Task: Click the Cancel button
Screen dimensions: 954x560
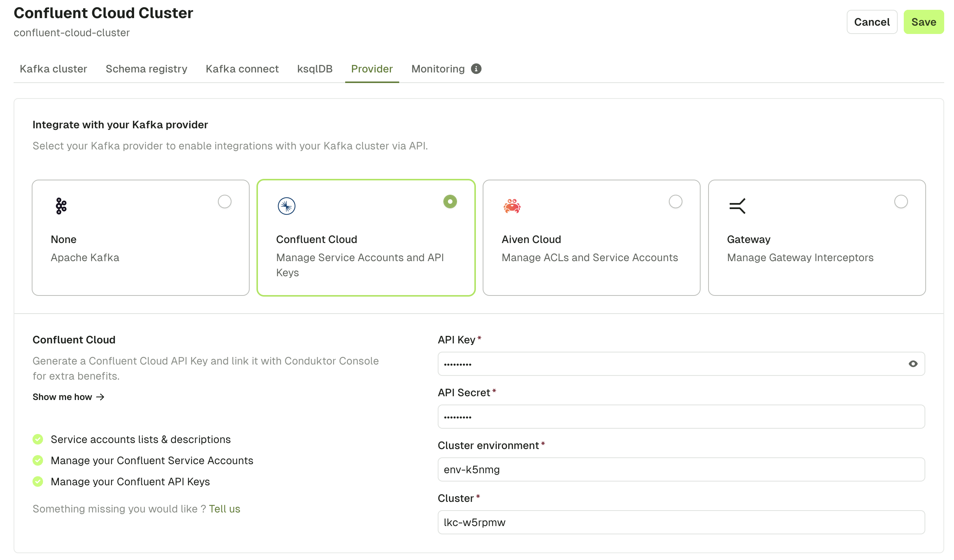Action: [x=871, y=22]
